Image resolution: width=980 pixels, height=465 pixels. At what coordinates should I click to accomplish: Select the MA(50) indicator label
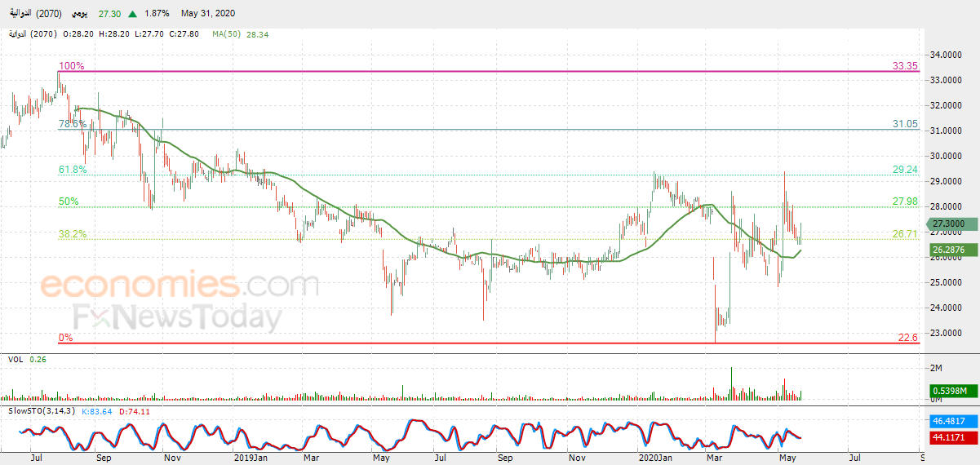tap(226, 34)
